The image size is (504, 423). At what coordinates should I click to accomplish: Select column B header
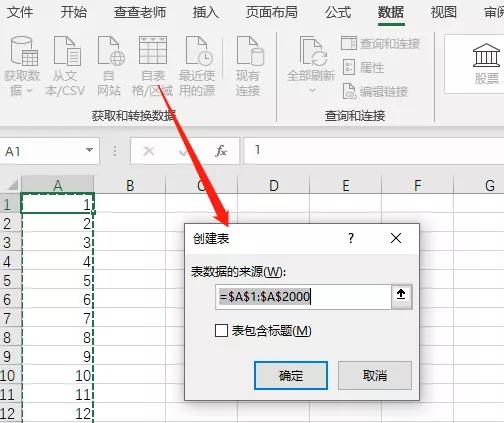[130, 185]
